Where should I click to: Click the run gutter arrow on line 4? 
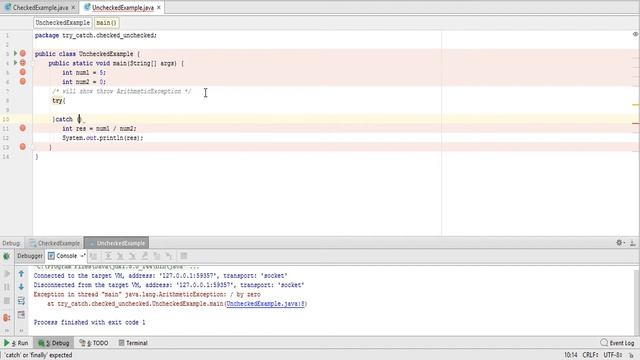click(16, 63)
